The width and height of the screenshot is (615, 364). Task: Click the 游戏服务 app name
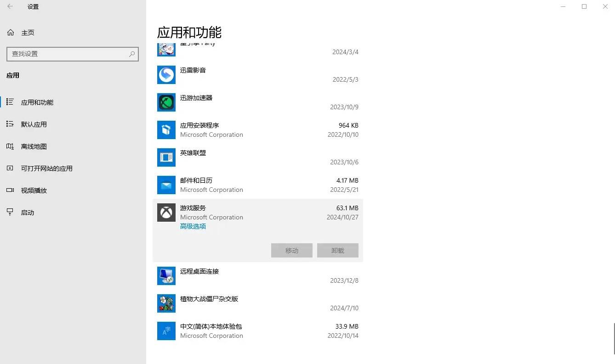coord(193,208)
